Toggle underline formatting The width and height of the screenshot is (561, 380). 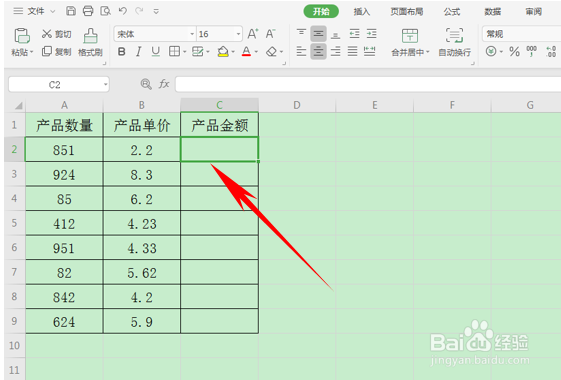point(156,52)
